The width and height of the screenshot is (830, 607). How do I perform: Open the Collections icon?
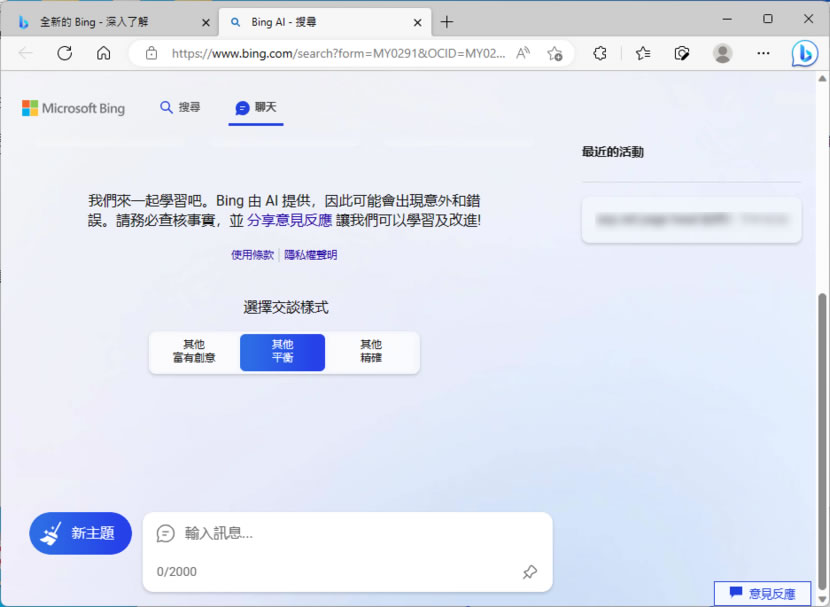tap(682, 53)
